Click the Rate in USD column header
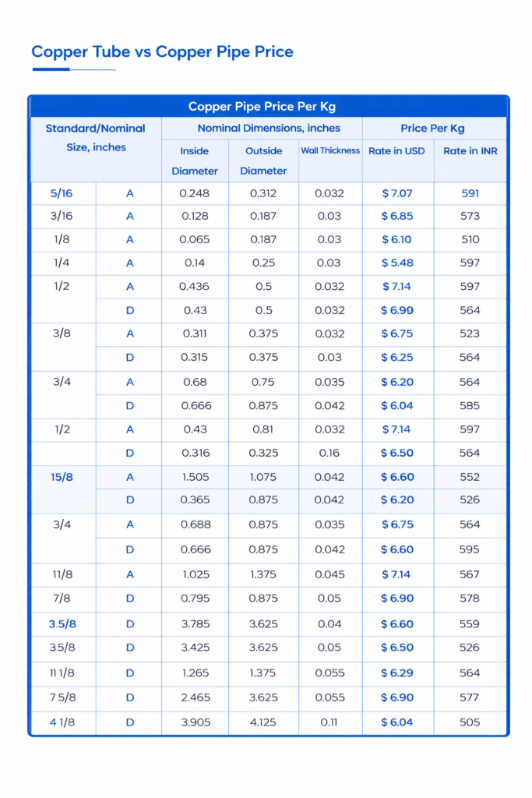 396,150
